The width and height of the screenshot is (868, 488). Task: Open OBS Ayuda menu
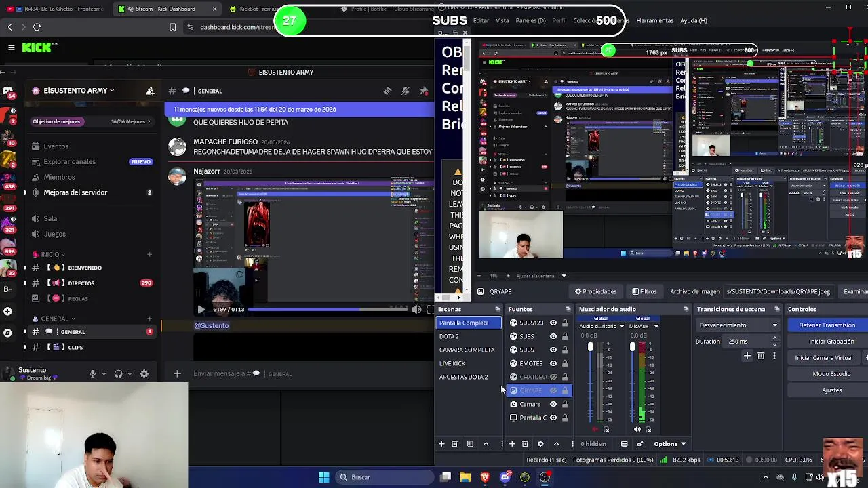pyautogui.click(x=693, y=20)
